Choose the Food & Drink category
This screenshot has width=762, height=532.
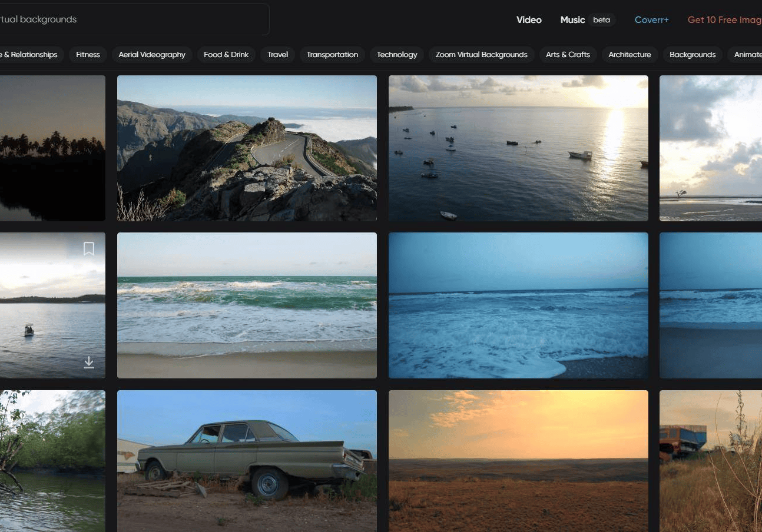(x=226, y=55)
